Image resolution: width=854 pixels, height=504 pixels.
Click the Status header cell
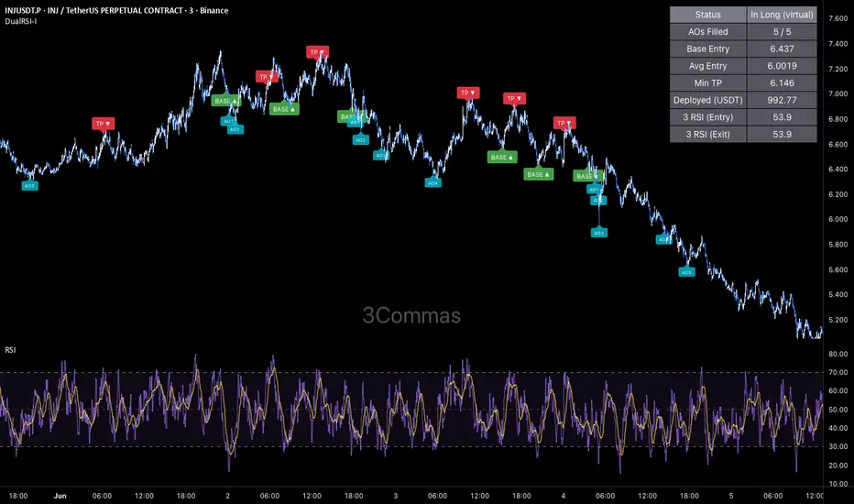tap(707, 15)
